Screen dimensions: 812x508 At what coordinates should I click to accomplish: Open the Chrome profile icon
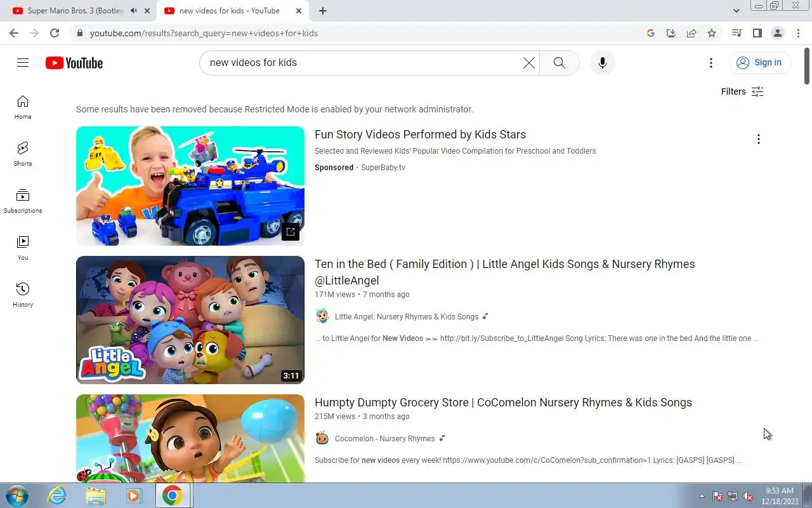click(778, 33)
